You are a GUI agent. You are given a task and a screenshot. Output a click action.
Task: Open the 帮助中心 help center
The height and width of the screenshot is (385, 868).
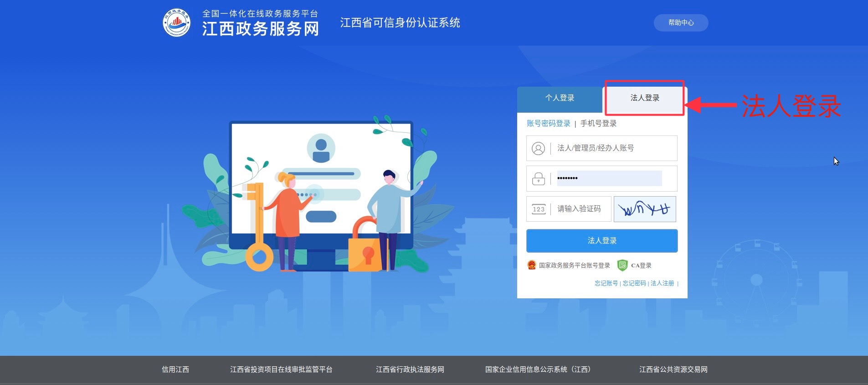point(681,23)
